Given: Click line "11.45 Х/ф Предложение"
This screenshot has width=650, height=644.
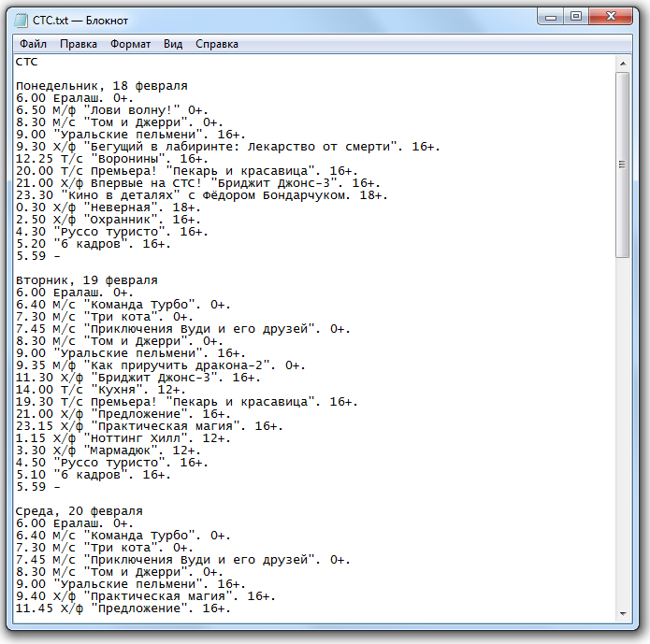Looking at the screenshot, I should tap(123, 608).
